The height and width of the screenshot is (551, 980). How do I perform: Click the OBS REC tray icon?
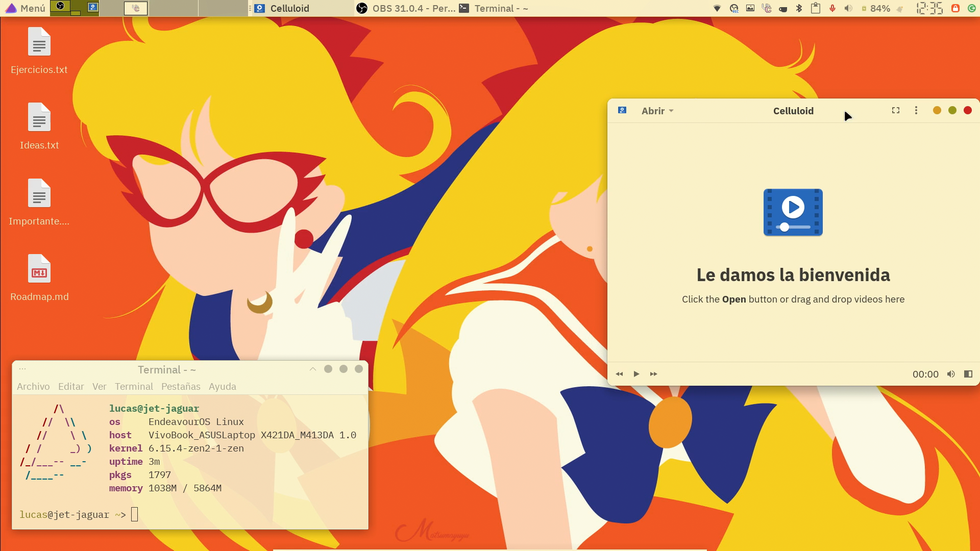tap(734, 8)
